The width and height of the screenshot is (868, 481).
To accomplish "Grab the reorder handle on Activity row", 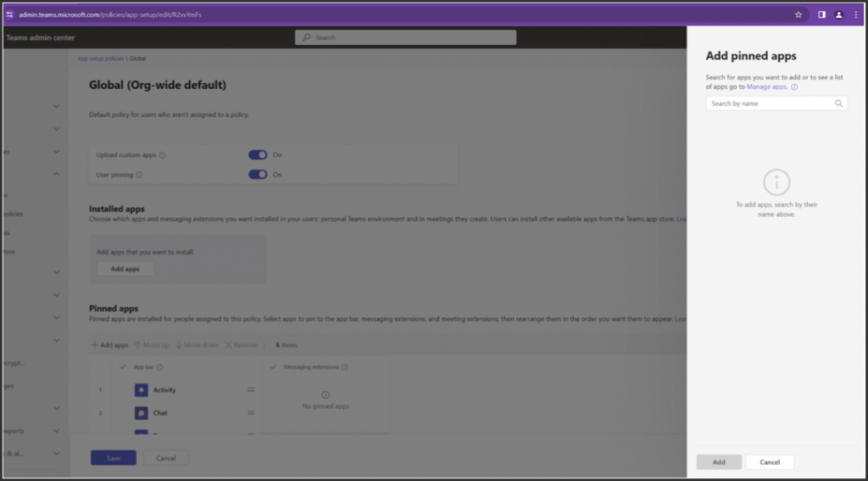I will pos(251,390).
